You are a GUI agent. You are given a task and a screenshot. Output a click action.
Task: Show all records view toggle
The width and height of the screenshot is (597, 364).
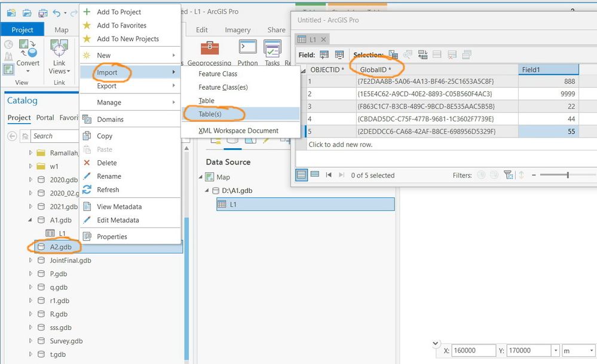pyautogui.click(x=302, y=175)
